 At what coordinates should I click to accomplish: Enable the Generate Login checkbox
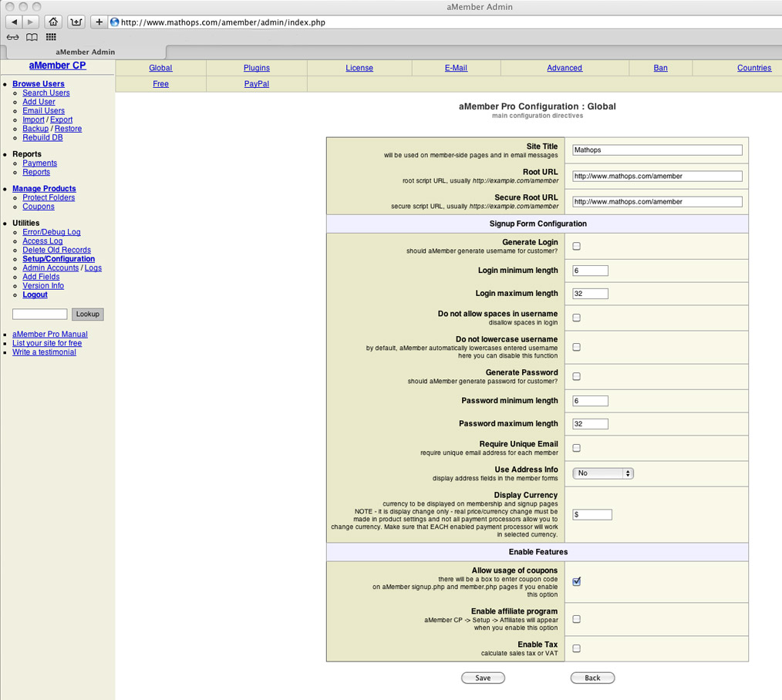coord(576,247)
